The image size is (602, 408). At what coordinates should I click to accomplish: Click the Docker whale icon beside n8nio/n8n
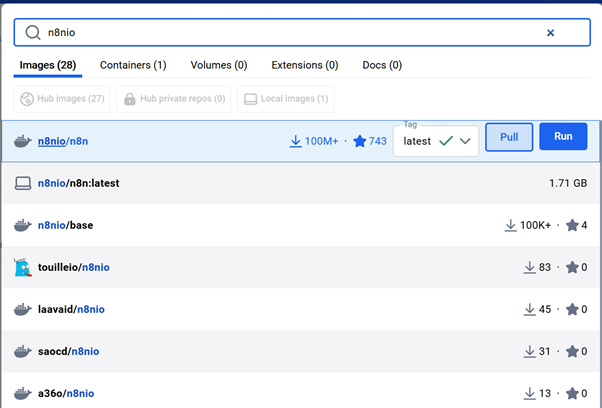(23, 141)
